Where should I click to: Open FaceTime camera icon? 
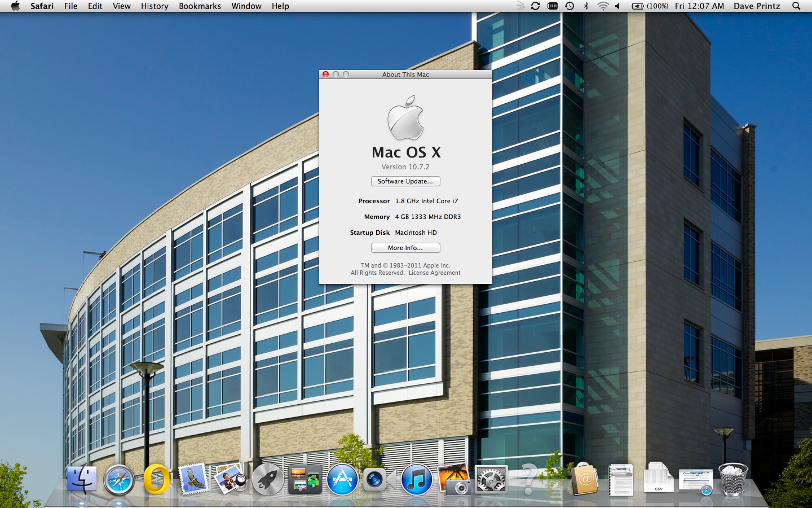click(379, 480)
